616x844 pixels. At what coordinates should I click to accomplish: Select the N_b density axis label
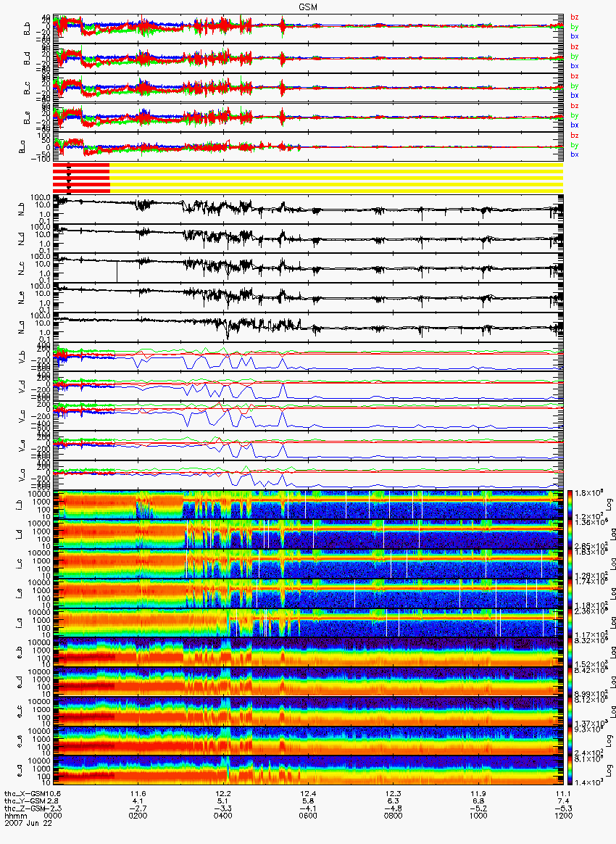tap(22, 210)
